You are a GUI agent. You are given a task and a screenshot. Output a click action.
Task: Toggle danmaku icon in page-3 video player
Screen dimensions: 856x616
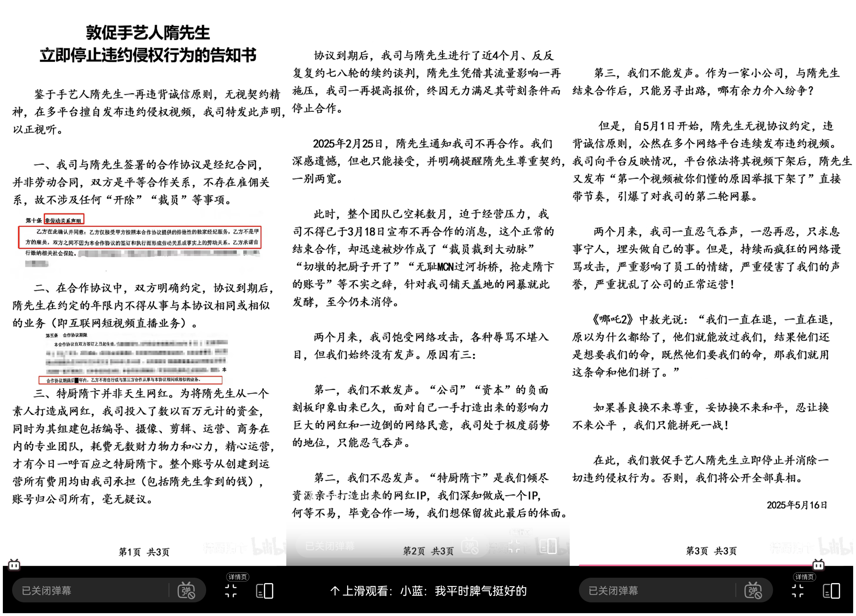click(753, 591)
